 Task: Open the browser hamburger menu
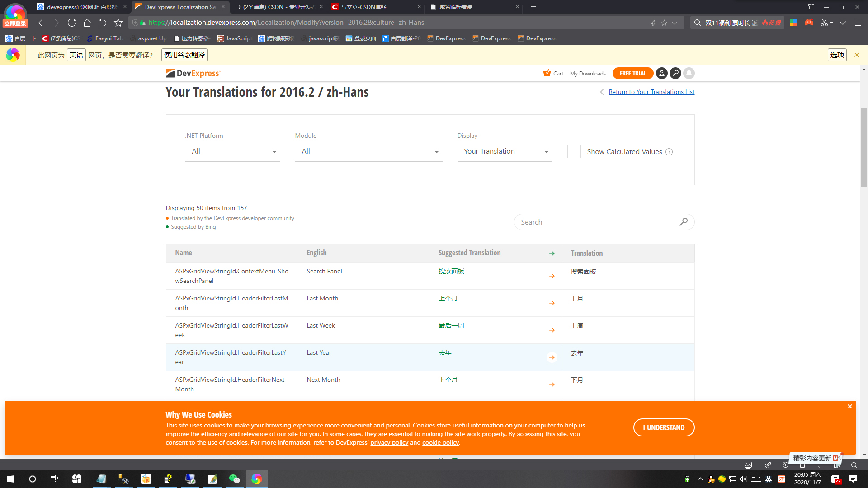point(858,23)
